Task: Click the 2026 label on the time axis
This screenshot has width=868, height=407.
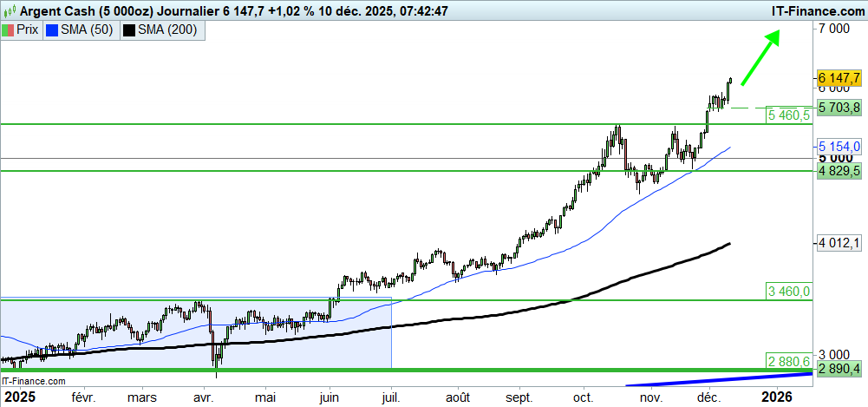Action: pyautogui.click(x=775, y=396)
